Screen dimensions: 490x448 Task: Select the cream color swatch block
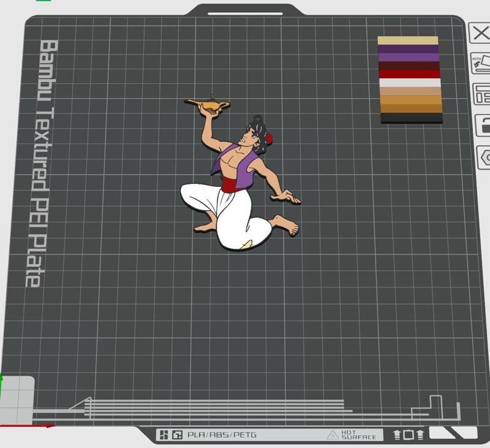tap(408, 40)
